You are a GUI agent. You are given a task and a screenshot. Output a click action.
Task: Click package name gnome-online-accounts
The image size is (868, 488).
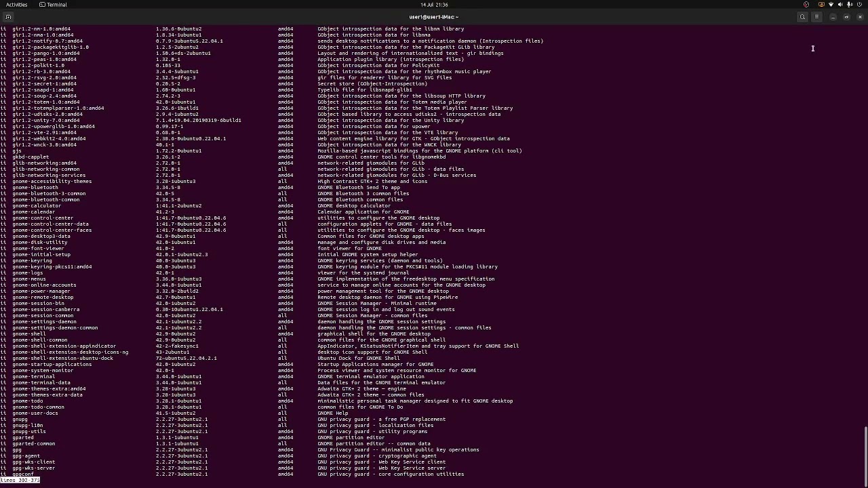(x=44, y=285)
